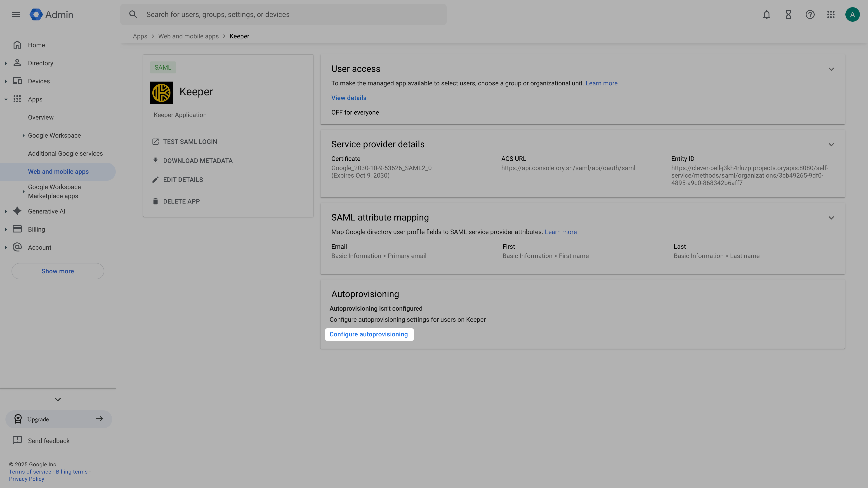Open the main navigation menu
This screenshot has height=488, width=868.
(16, 14)
